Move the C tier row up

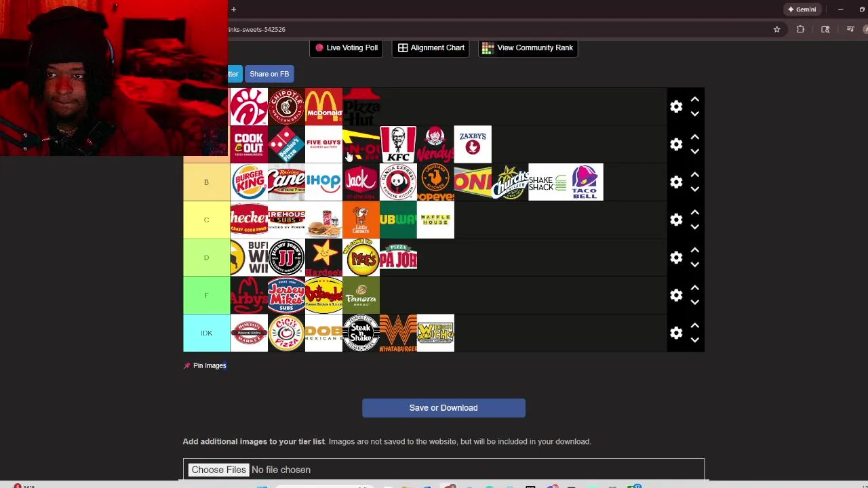tap(694, 213)
